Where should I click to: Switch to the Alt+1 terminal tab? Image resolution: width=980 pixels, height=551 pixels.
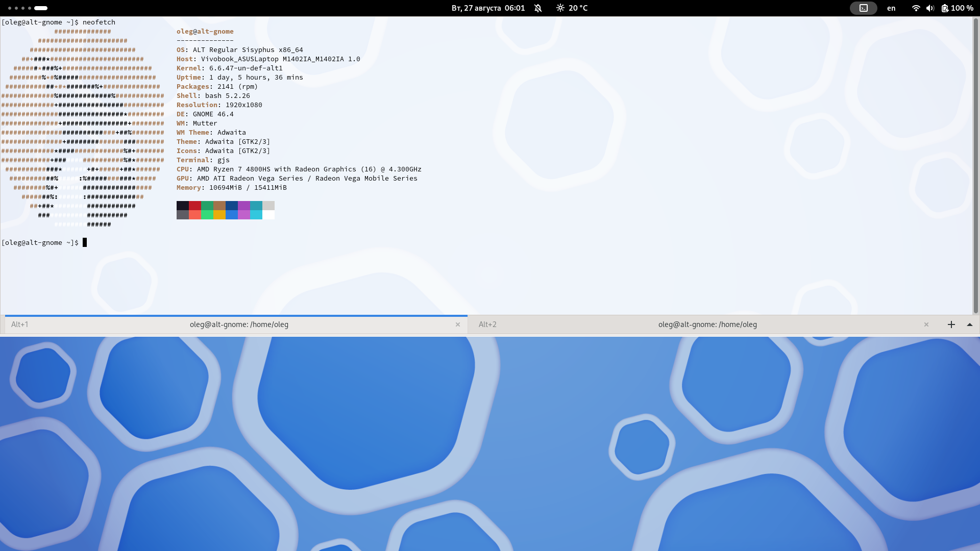click(x=236, y=324)
